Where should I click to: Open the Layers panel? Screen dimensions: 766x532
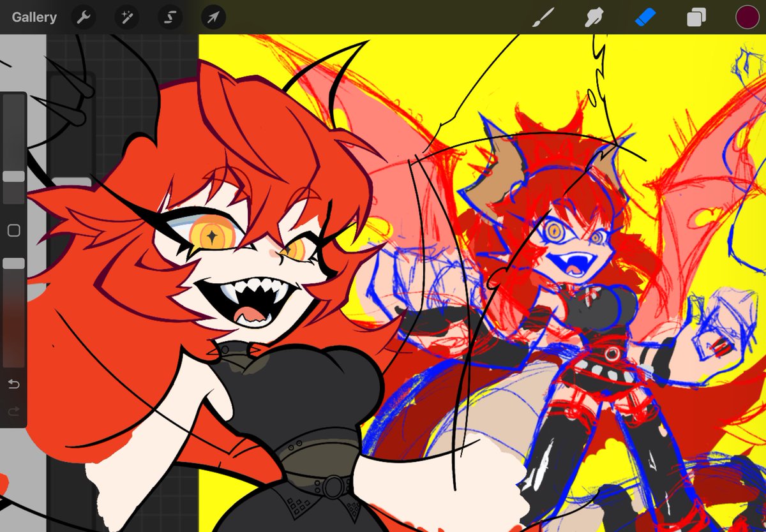point(696,18)
